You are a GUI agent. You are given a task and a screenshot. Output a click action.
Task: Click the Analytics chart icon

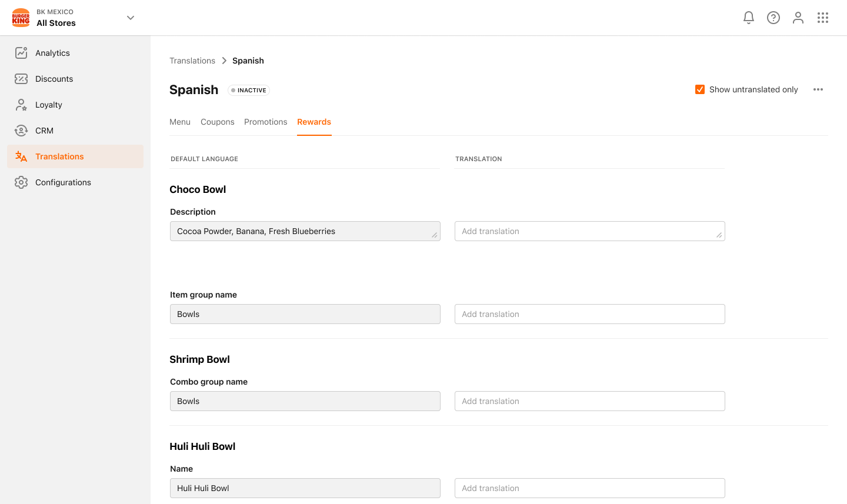coord(21,53)
